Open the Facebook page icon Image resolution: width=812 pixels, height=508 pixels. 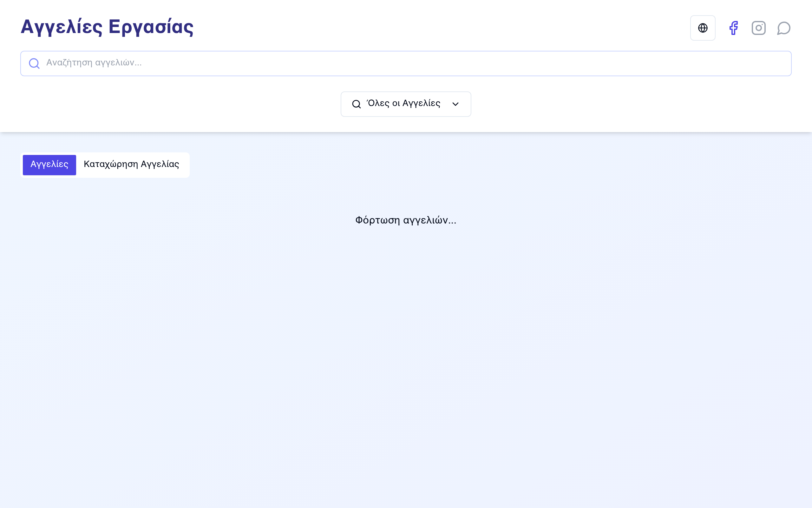(x=733, y=28)
